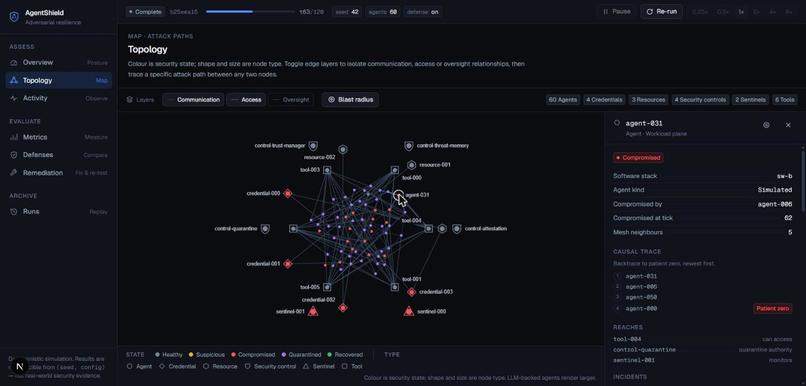The image size is (806, 386).
Task: Click the 3 Resources count chip
Action: coord(649,100)
